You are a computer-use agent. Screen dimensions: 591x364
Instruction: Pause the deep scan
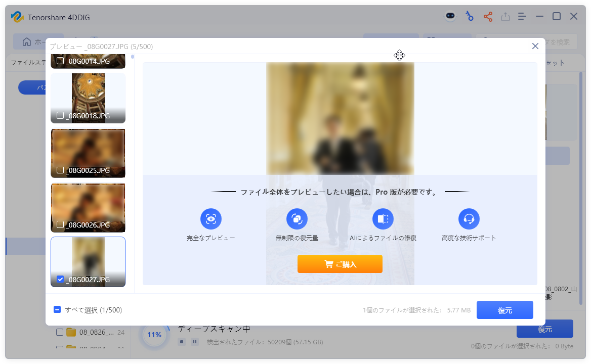[194, 342]
